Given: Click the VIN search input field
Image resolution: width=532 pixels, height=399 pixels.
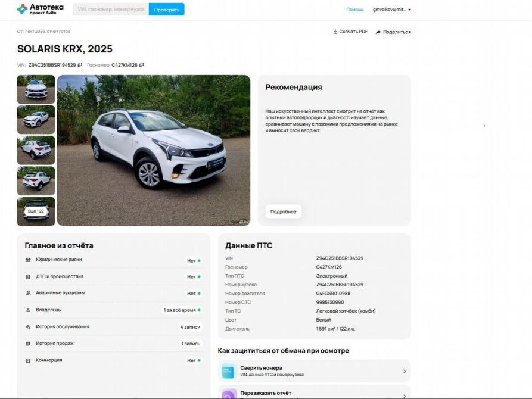Looking at the screenshot, I should [x=111, y=10].
